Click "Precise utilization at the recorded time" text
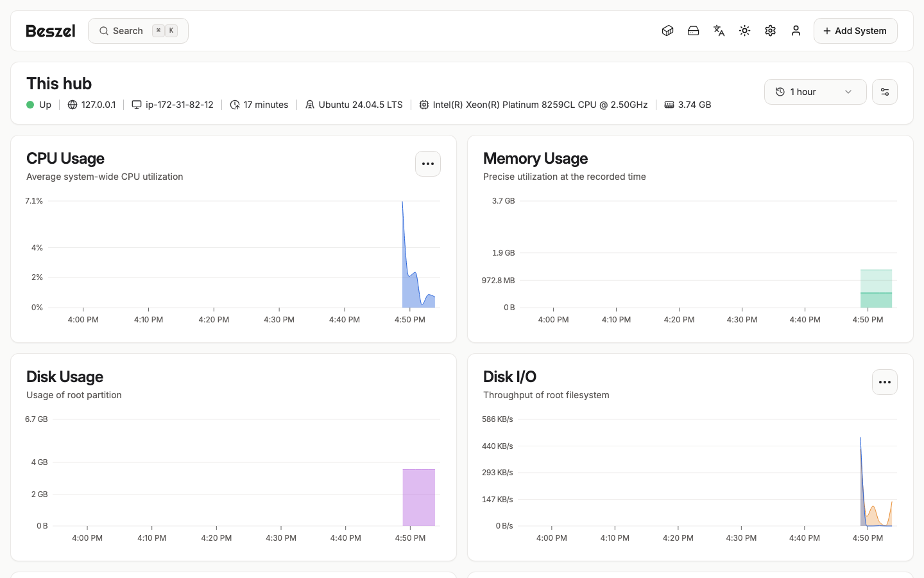The width and height of the screenshot is (924, 578). [565, 177]
